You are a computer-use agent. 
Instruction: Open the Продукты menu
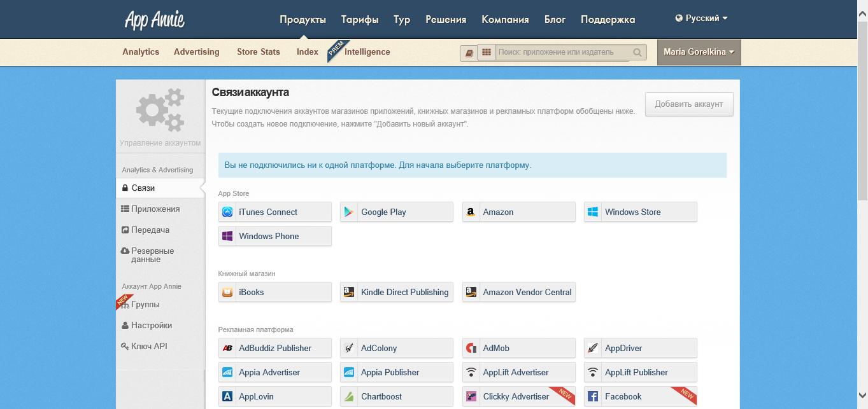pos(303,20)
